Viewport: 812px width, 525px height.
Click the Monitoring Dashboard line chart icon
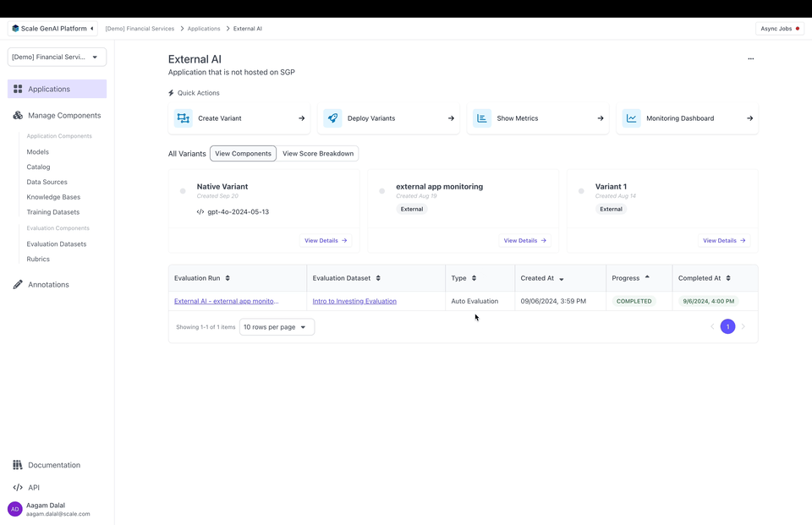click(631, 118)
